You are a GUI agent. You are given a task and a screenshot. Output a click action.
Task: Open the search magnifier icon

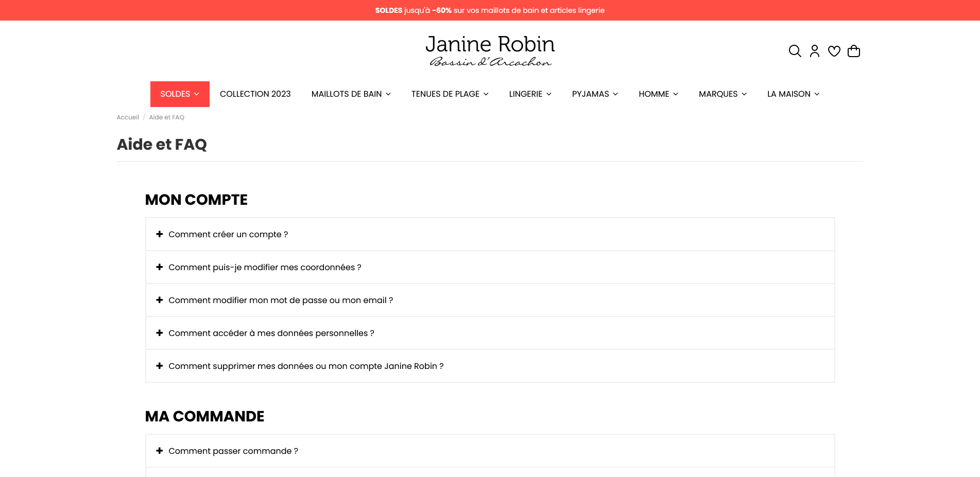[x=795, y=51]
